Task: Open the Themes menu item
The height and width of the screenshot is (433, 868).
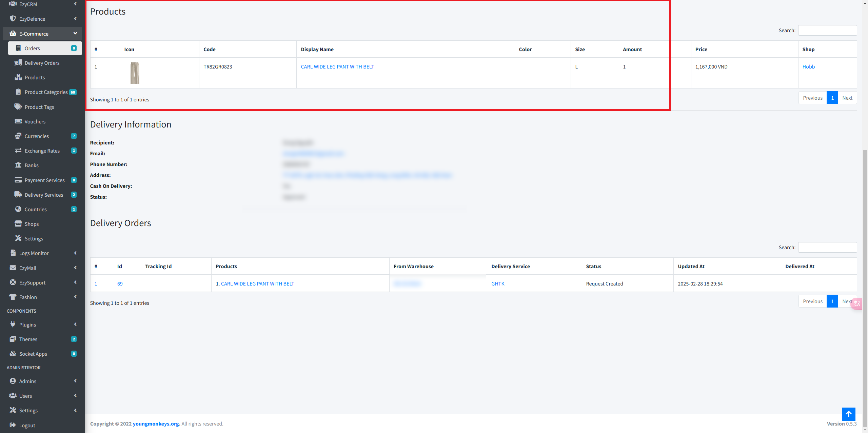Action: coord(42,339)
